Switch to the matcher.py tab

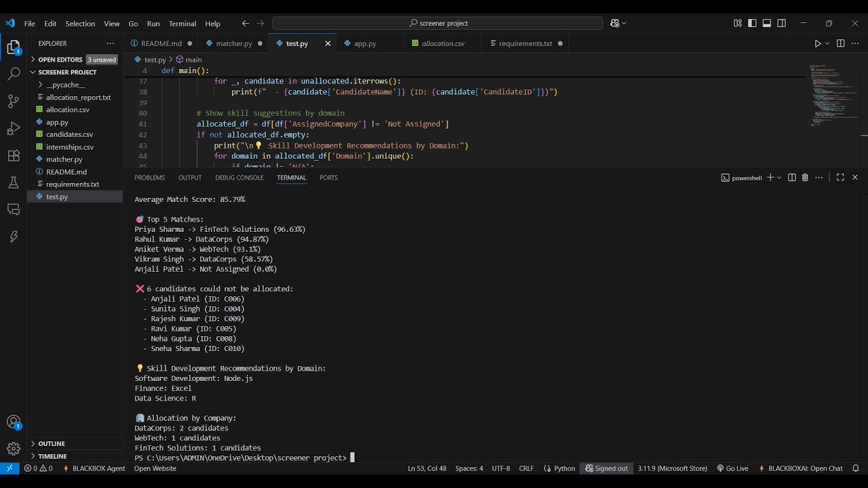pos(234,43)
